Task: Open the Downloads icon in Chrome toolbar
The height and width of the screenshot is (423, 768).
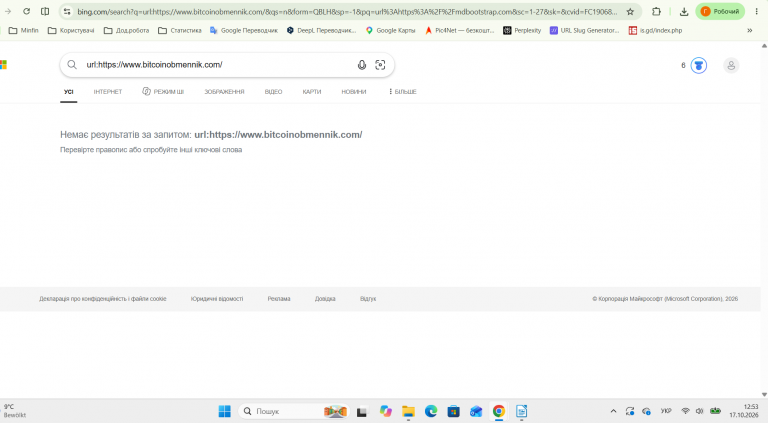Action: tap(684, 11)
